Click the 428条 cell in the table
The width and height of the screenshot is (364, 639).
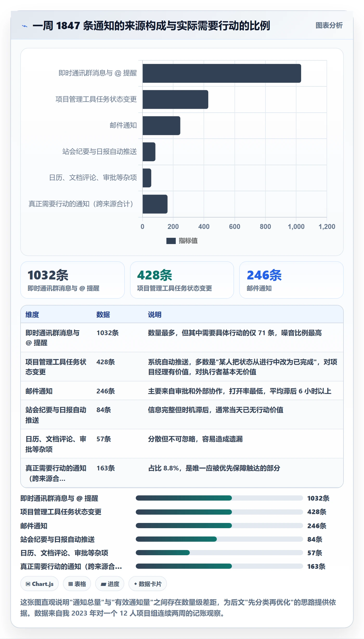click(106, 362)
